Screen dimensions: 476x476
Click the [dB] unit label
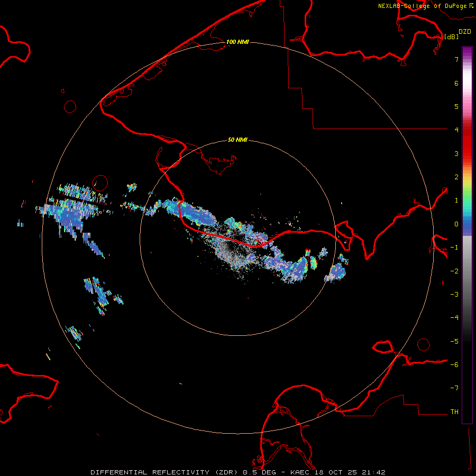[x=451, y=36]
